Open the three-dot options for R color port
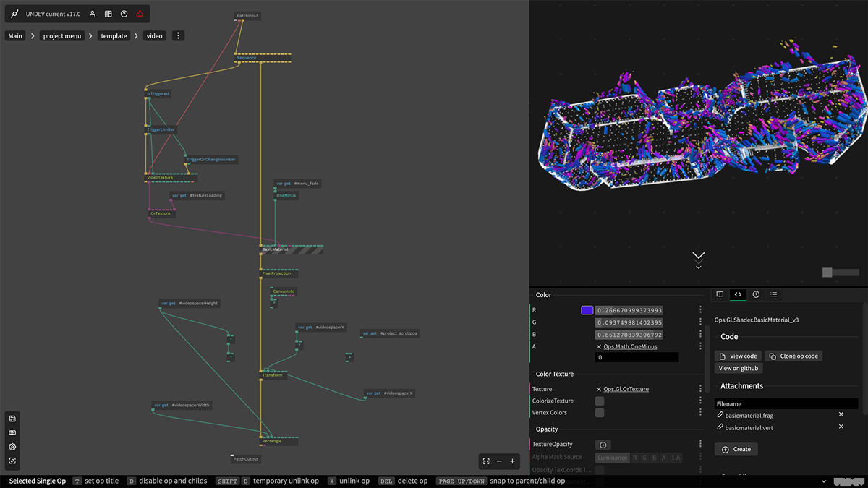This screenshot has width=868, height=488. click(x=700, y=310)
